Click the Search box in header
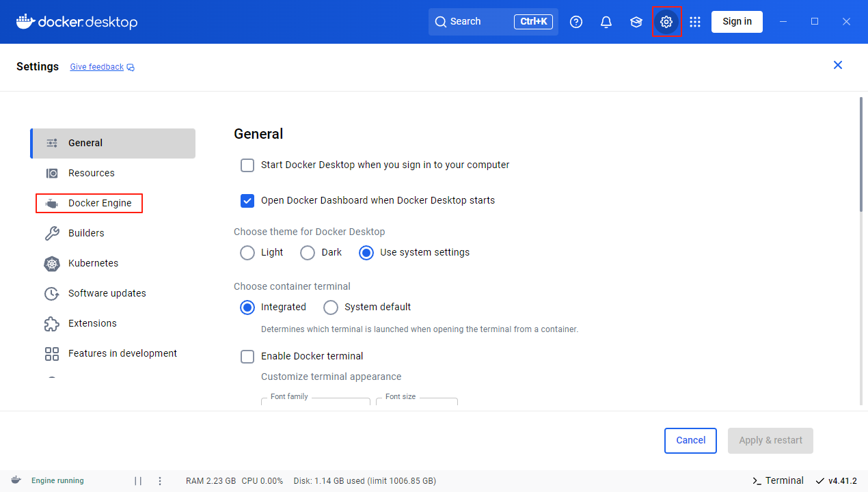Image resolution: width=868 pixels, height=492 pixels. click(478, 22)
